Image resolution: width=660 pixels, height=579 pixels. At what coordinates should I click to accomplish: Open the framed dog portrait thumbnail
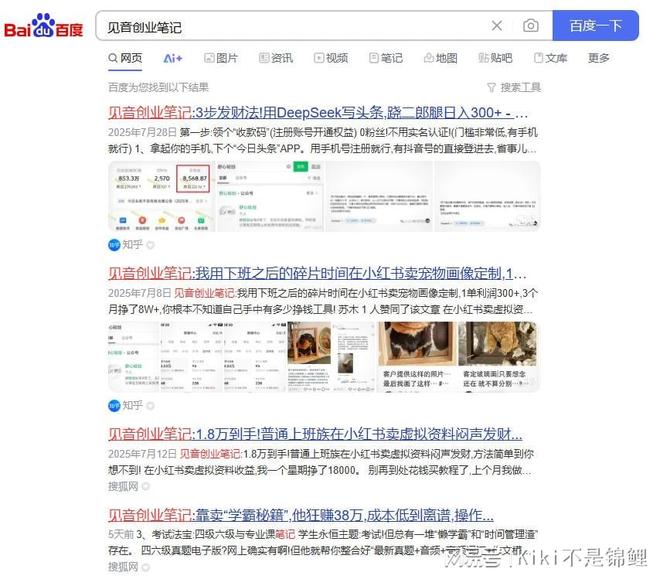309,357
